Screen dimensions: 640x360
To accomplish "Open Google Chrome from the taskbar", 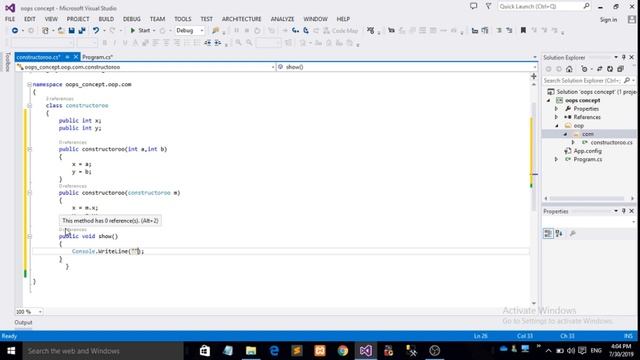I will pyautogui.click(x=343, y=351).
